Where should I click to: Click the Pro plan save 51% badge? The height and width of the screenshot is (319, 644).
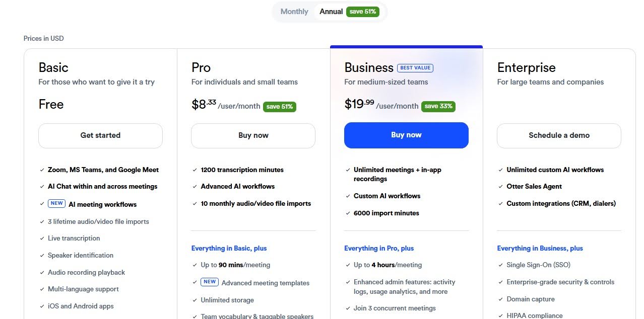tap(280, 107)
